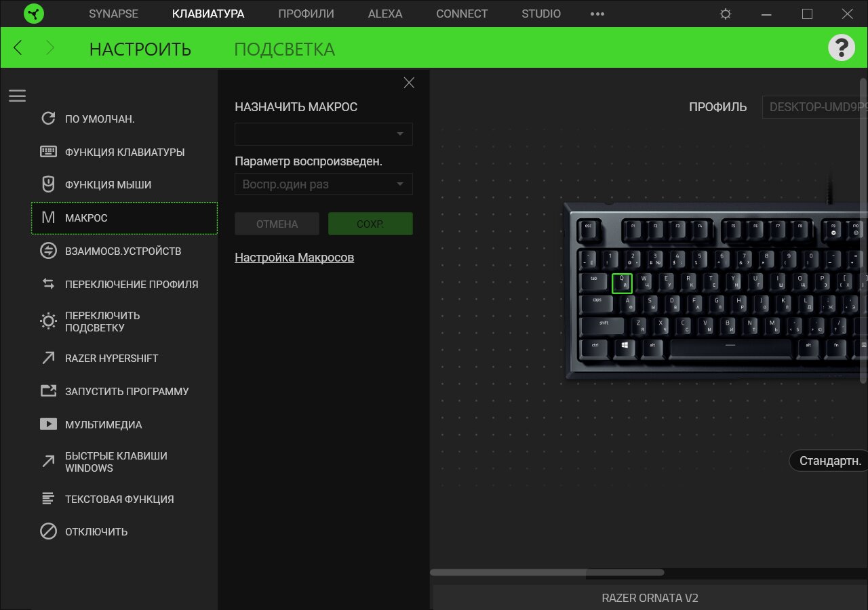
Task: Select ФУНКЦИЯ КЛАВИАТУРЫ menu item
Action: (x=125, y=152)
